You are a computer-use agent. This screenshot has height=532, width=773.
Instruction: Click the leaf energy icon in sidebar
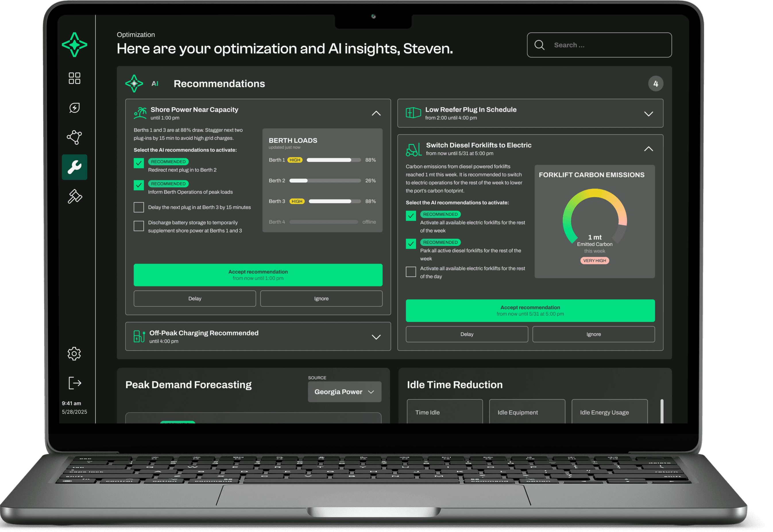tap(74, 108)
